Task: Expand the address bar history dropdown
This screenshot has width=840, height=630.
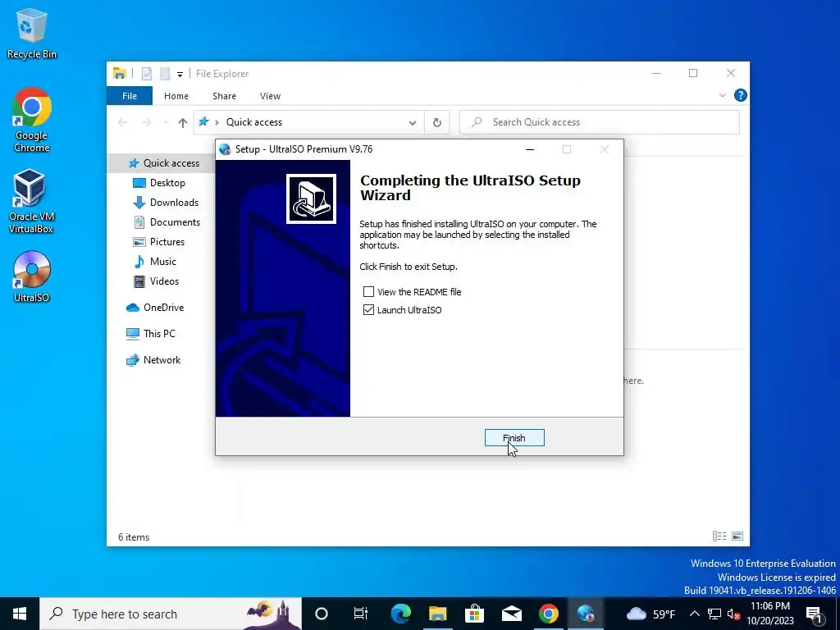Action: (x=413, y=123)
